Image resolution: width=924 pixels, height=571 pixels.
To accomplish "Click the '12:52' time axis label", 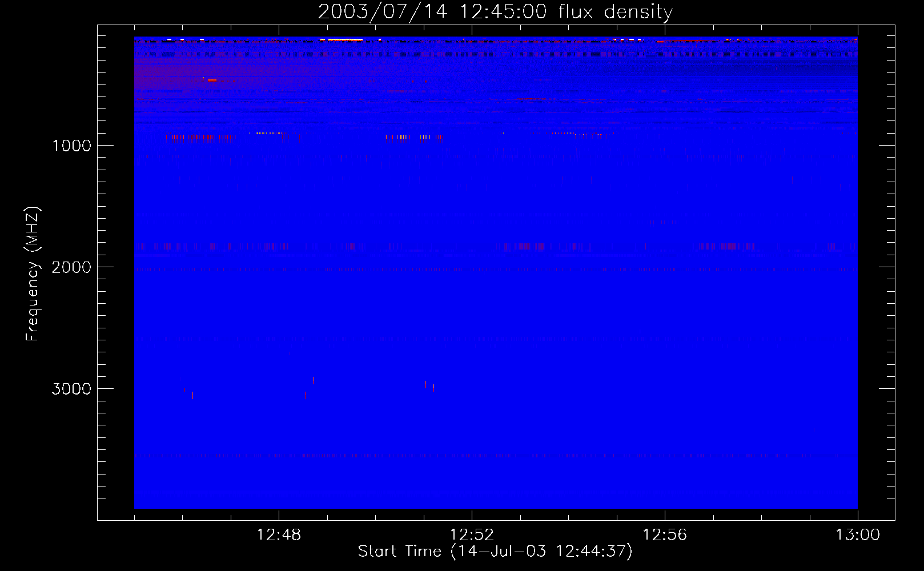I will (472, 535).
